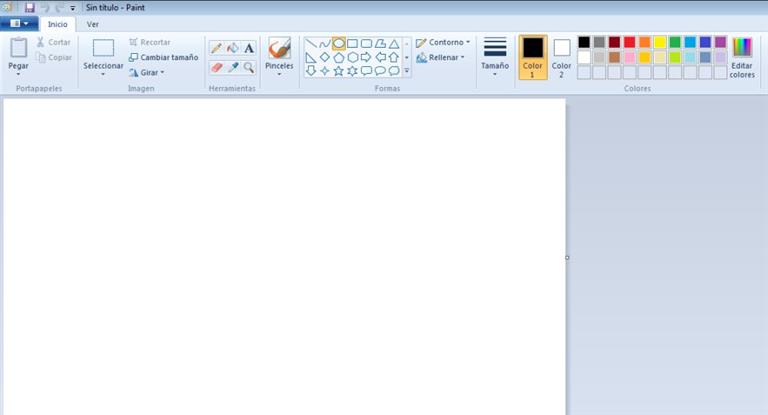
Task: Click the Pegar paste clipboard button
Action: [x=19, y=53]
